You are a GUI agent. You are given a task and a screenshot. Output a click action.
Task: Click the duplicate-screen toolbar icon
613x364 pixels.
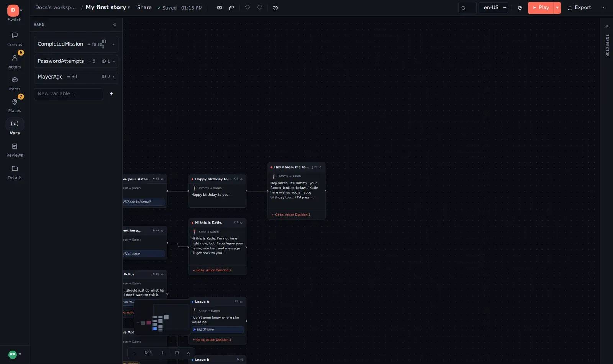231,8
